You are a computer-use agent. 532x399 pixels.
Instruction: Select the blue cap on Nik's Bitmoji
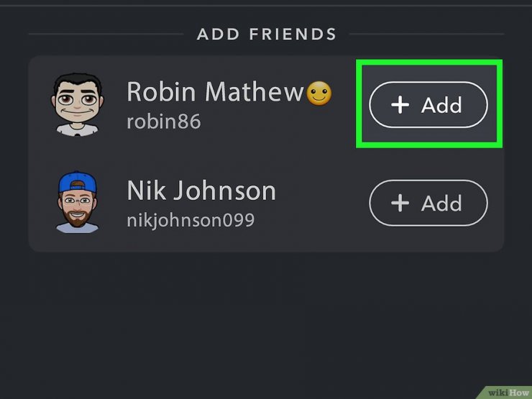click(78, 182)
